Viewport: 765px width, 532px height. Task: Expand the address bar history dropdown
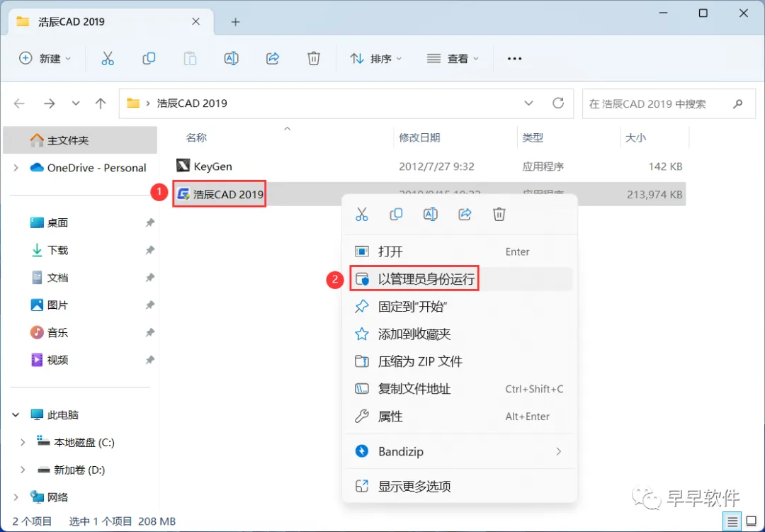click(528, 103)
